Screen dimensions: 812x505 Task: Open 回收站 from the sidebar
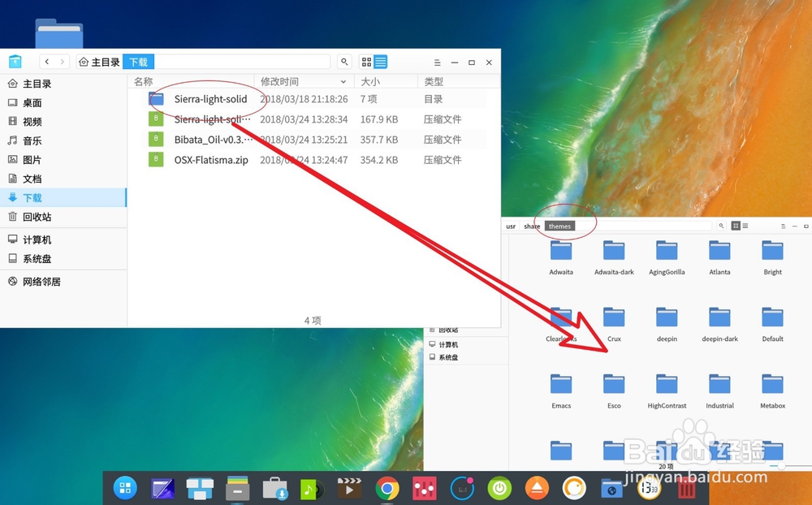point(38,217)
